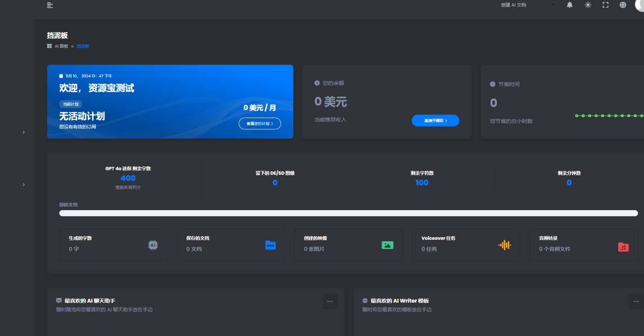Open the AI 聊天助手 three-dots menu

click(x=330, y=301)
